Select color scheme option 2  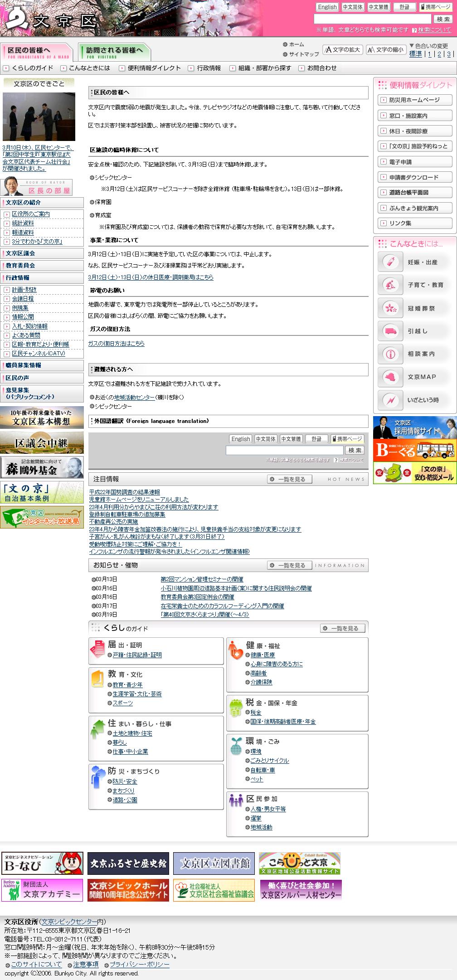point(439,54)
